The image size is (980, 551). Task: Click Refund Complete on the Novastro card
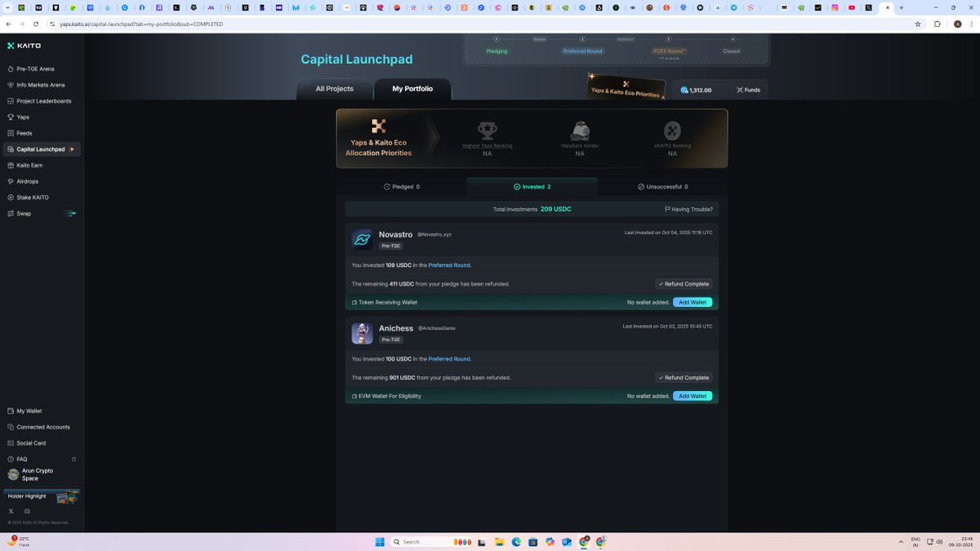pyautogui.click(x=684, y=284)
